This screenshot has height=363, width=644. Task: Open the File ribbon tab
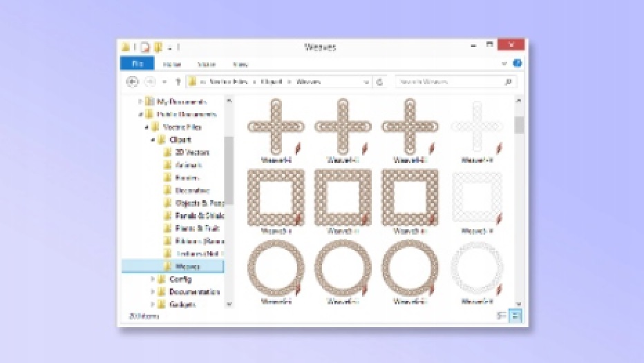click(x=138, y=63)
